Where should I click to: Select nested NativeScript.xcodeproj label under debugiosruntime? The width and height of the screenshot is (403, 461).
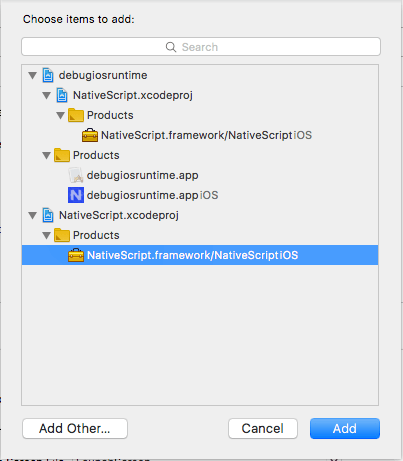pos(133,95)
